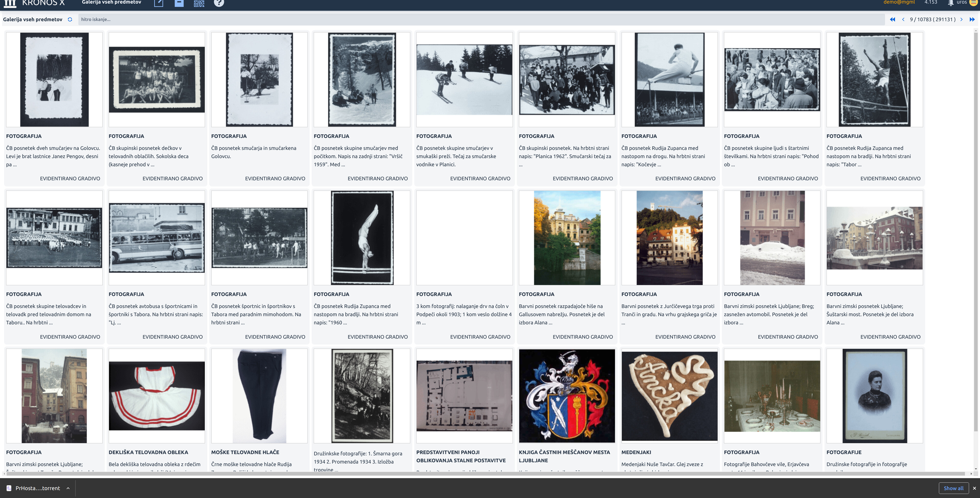Image resolution: width=980 pixels, height=498 pixels.
Task: Close the downloads bar
Action: coord(974,488)
